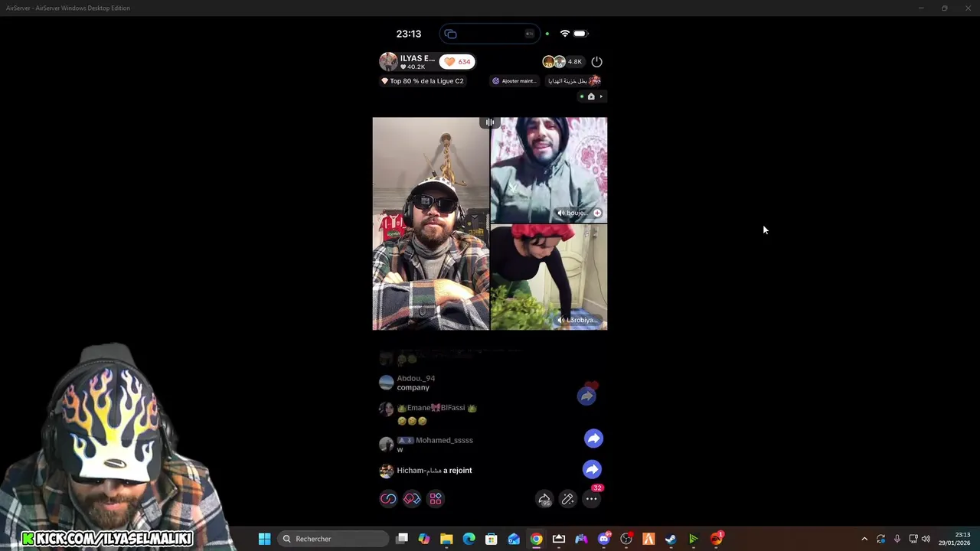Open Microsoft Edge from the taskbar

469,539
